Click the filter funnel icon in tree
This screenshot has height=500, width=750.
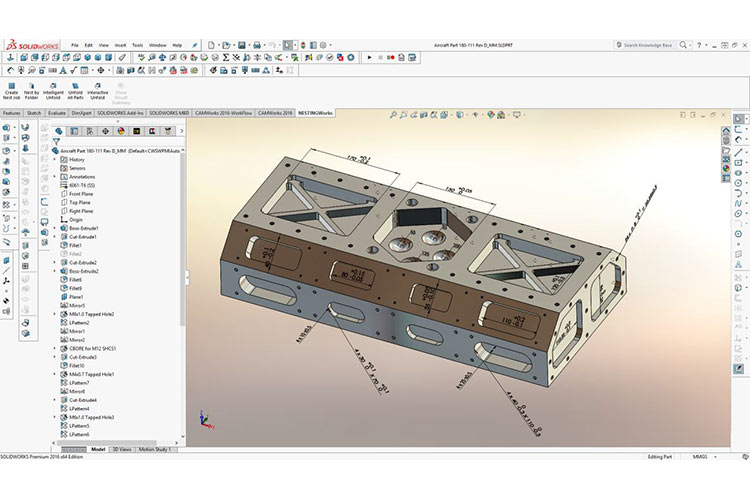(56, 141)
